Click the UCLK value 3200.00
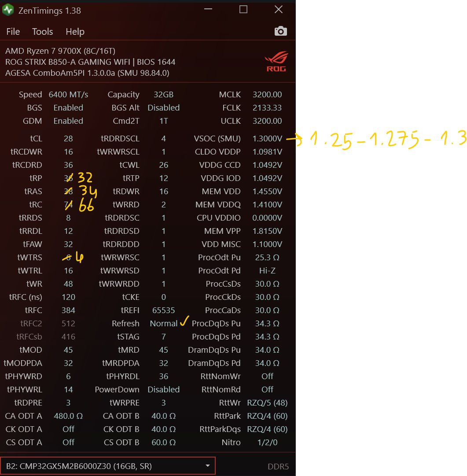Viewport: 467px width, 476px height. pyautogui.click(x=267, y=121)
